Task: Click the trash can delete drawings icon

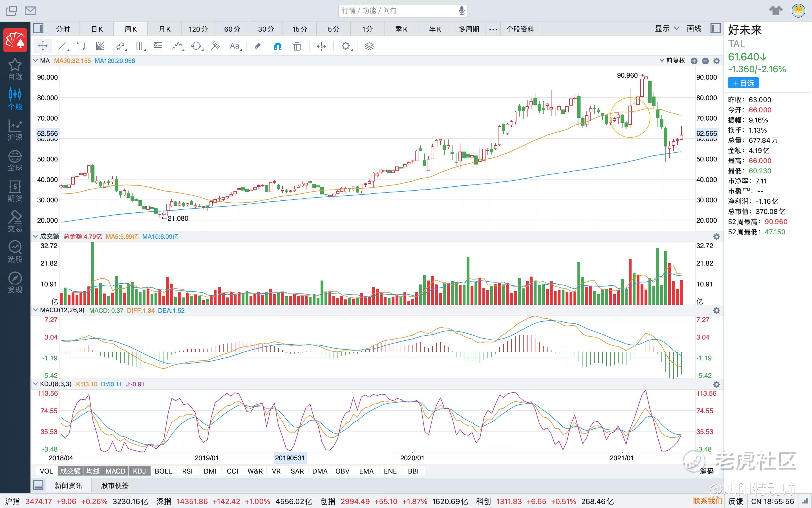Action: coord(297,46)
